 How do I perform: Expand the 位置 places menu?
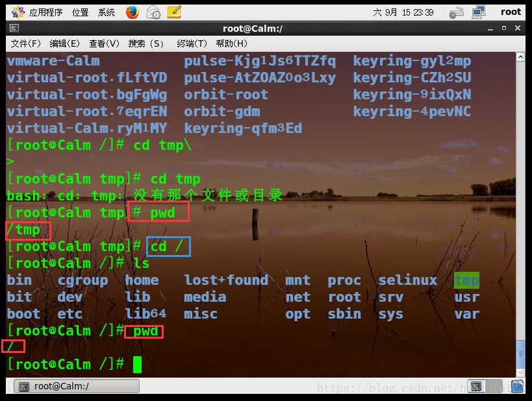pos(81,12)
